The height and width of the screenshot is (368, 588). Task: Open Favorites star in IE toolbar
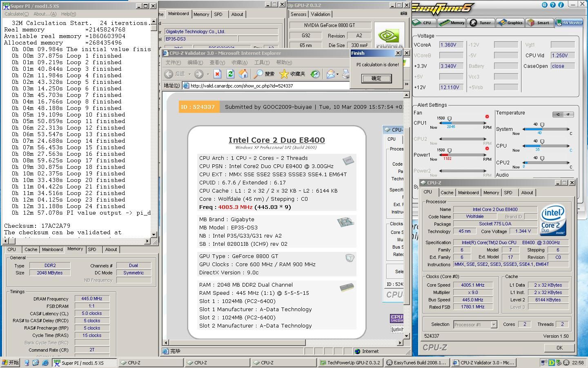coord(284,74)
